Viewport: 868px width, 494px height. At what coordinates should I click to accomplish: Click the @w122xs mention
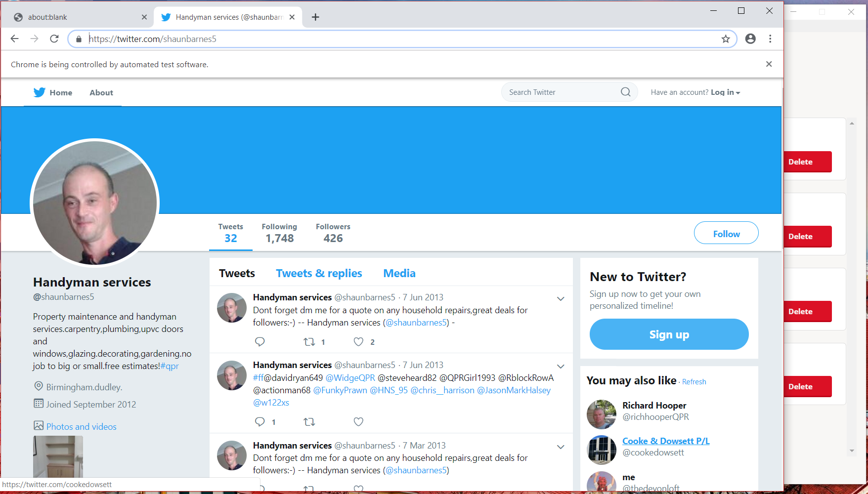pos(271,403)
